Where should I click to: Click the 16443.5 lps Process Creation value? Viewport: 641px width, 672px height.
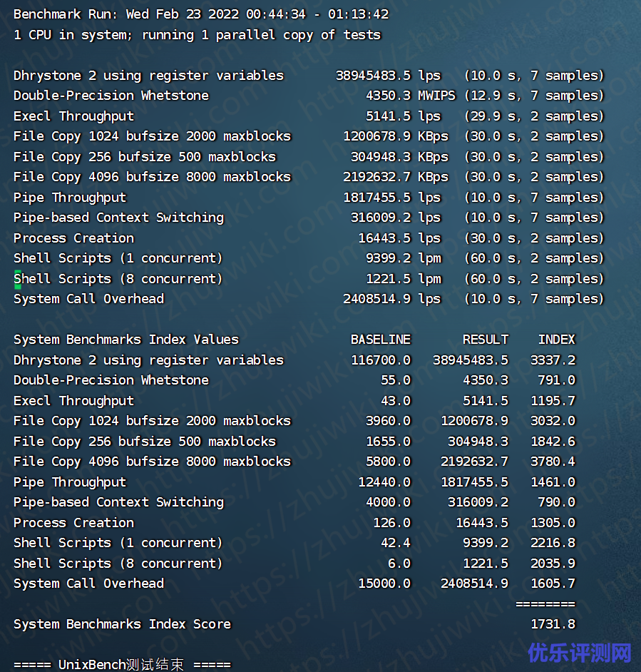pyautogui.click(x=399, y=238)
